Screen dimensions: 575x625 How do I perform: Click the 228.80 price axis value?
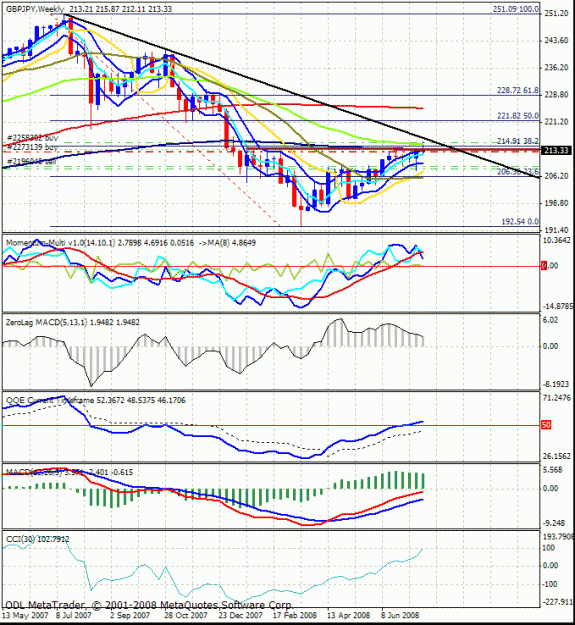coord(556,95)
